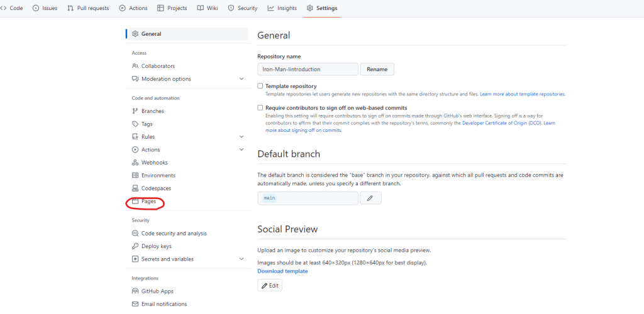The height and width of the screenshot is (314, 644).
Task: Check Require contributors to sign off checkbox
Action: (260, 108)
